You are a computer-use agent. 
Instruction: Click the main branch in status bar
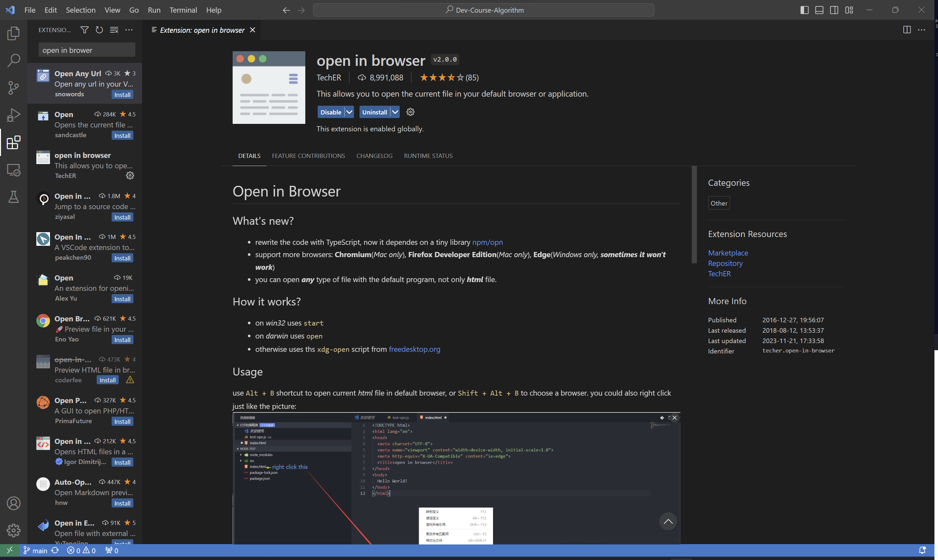[x=35, y=550]
